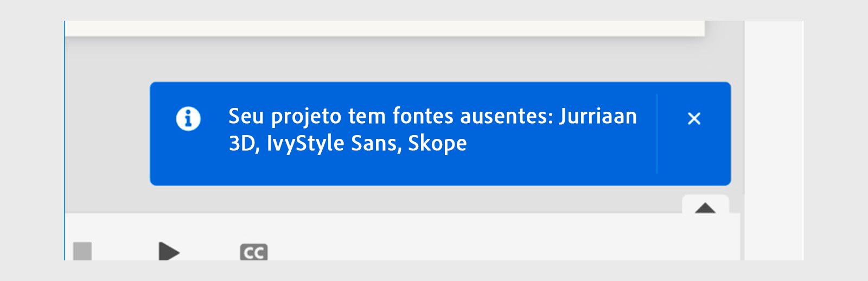Click the word "projeto" in the toast
This screenshot has width=868, height=281.
coord(306,117)
